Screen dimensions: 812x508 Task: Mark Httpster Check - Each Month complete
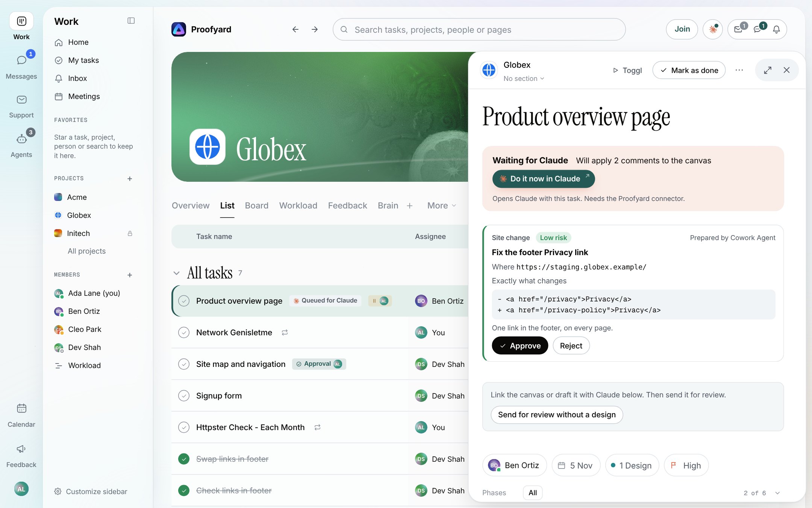pos(183,427)
